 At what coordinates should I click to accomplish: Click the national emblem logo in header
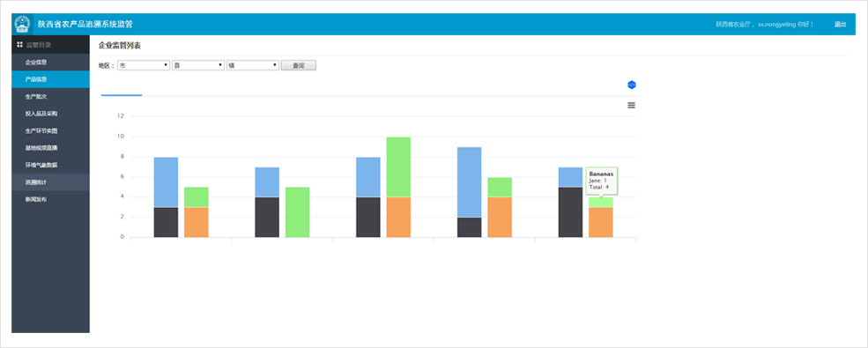[x=22, y=25]
